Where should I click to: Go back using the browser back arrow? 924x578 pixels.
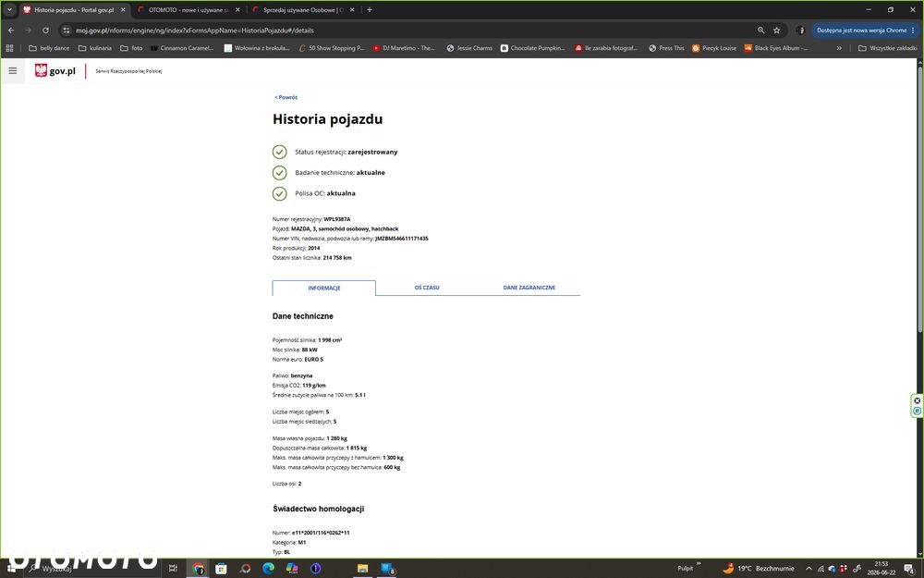(11, 31)
